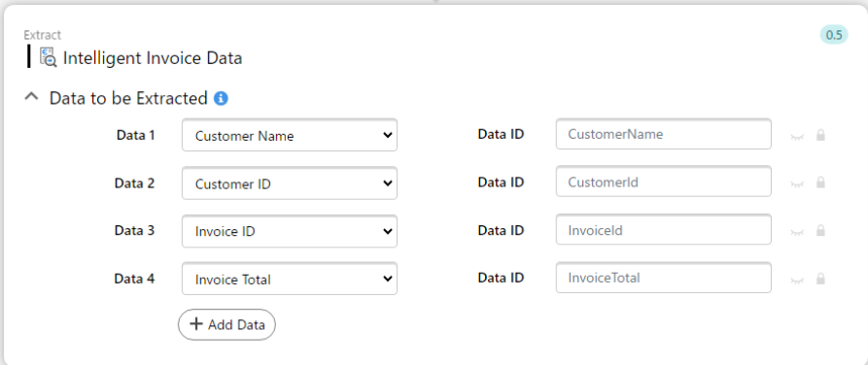The width and height of the screenshot is (868, 365).
Task: Open the Data 4 Invoice Total dropdown
Action: [x=290, y=279]
